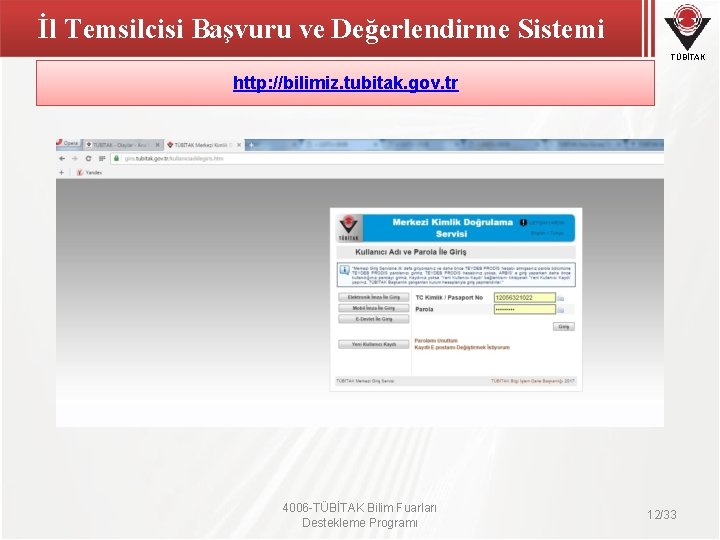The image size is (720, 540).
Task: Click the TÜBİTAK logo in login panel
Action: (x=349, y=228)
